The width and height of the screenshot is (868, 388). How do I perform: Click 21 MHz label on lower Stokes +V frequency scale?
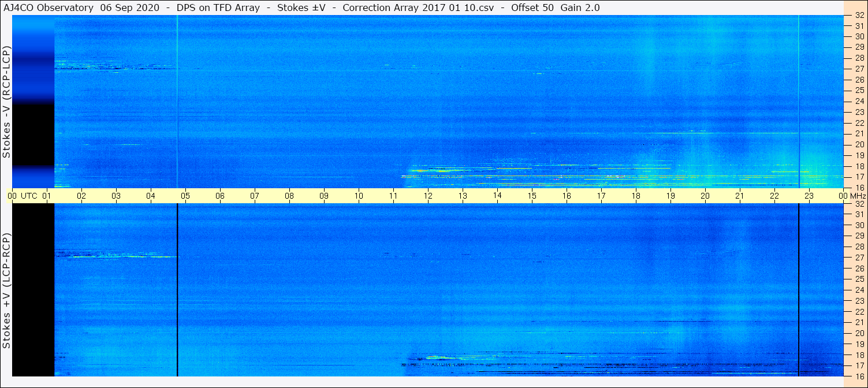point(859,322)
